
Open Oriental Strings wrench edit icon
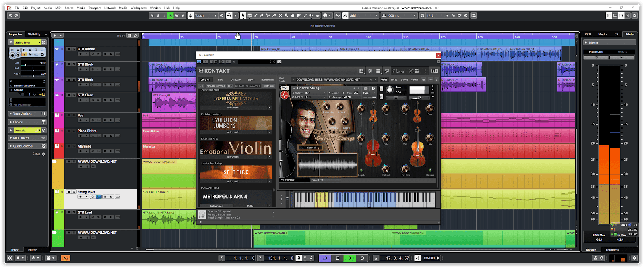click(x=285, y=88)
